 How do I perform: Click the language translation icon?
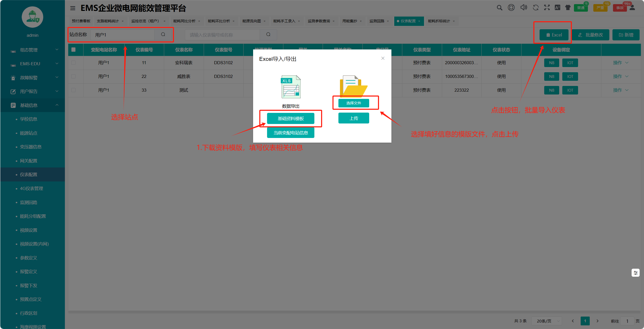(x=557, y=8)
